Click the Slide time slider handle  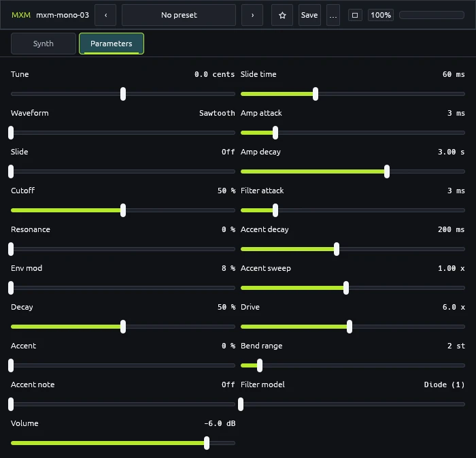[x=316, y=94]
